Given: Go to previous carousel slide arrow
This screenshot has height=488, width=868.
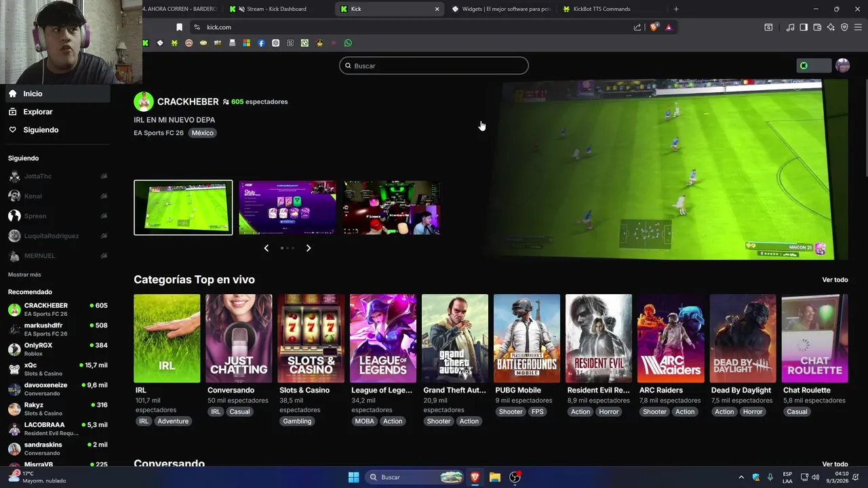Looking at the screenshot, I should [x=267, y=248].
